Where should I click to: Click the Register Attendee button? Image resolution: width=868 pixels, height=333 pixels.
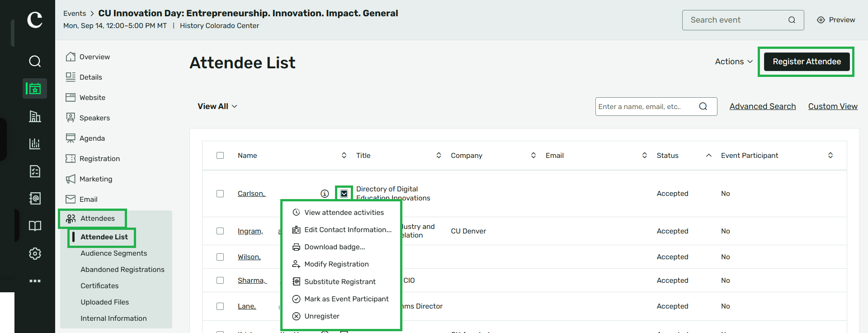[807, 62]
